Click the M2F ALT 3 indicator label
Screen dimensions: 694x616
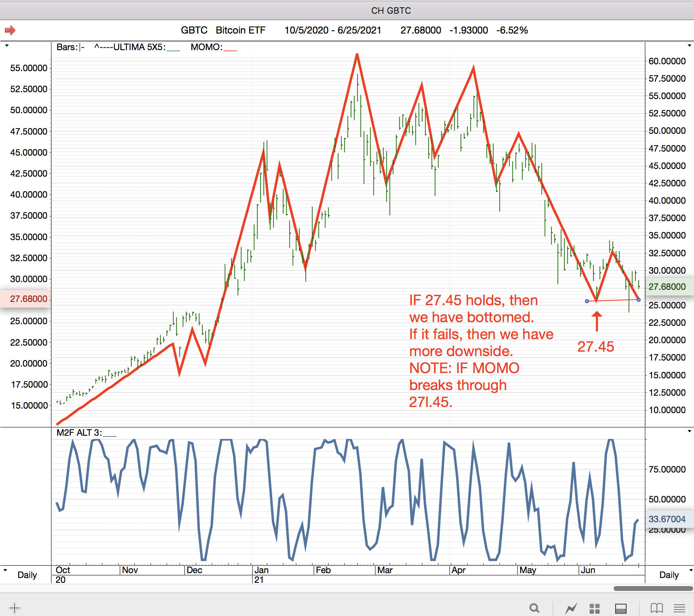click(79, 432)
